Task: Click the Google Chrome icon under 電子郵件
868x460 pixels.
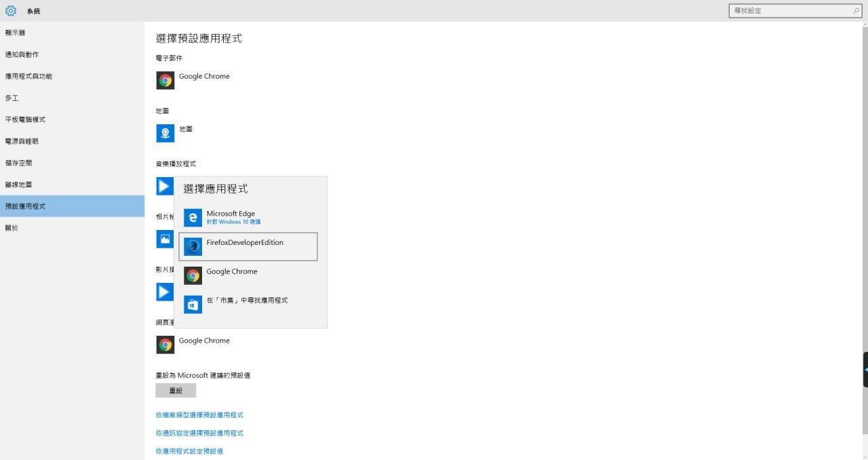Action: coord(165,81)
